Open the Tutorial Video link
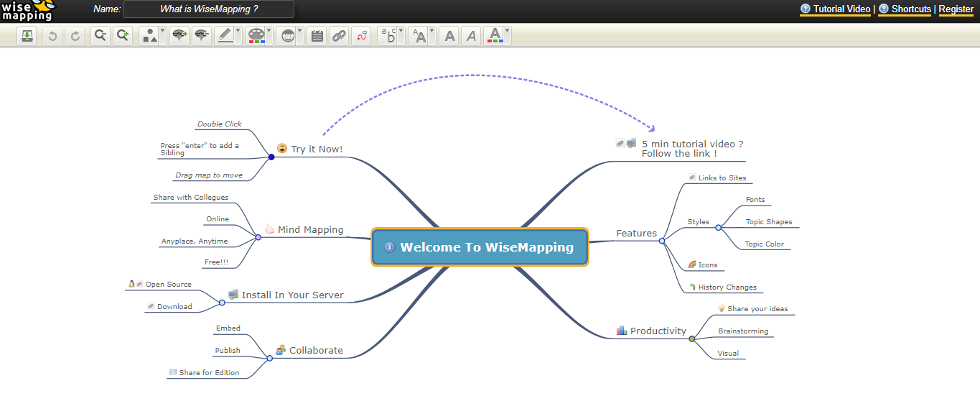The width and height of the screenshot is (980, 419). coord(836,9)
